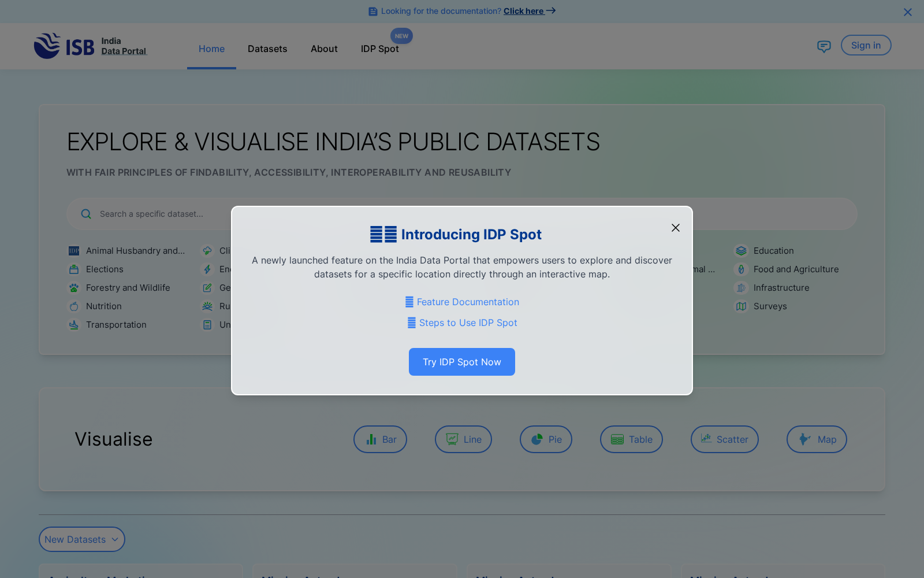924x578 pixels.
Task: Click the ISB India Data Portal logo
Action: (90, 46)
